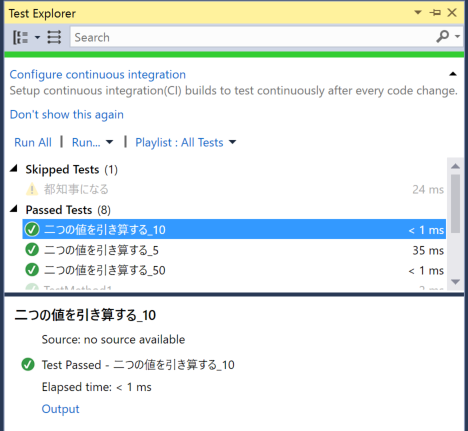
Task: Collapse Passed Tests group triangle
Action: [x=14, y=209]
